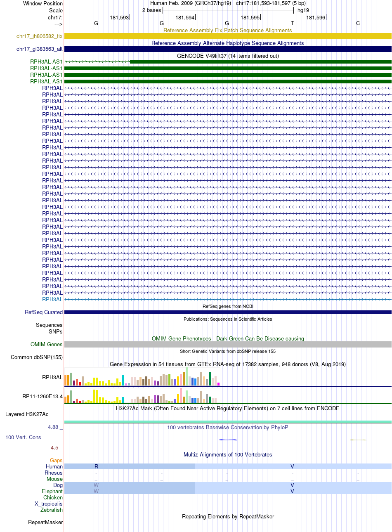Select the Human alignment row label

point(54,466)
